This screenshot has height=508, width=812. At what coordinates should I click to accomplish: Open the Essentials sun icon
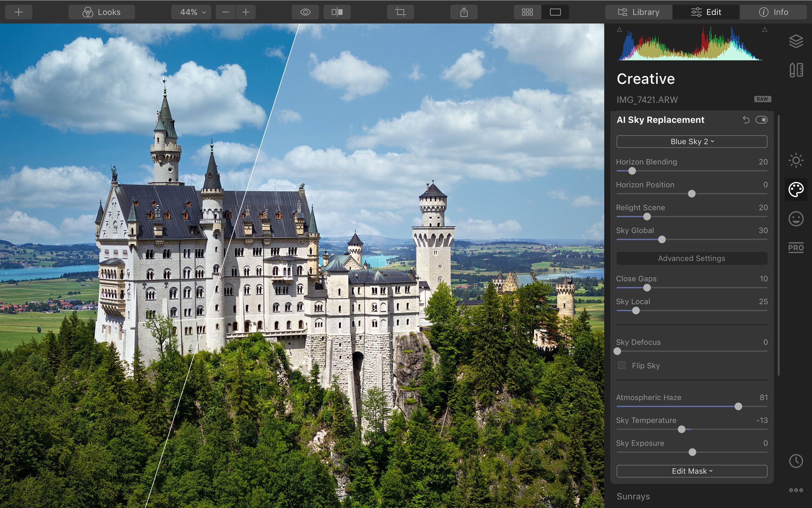click(796, 160)
